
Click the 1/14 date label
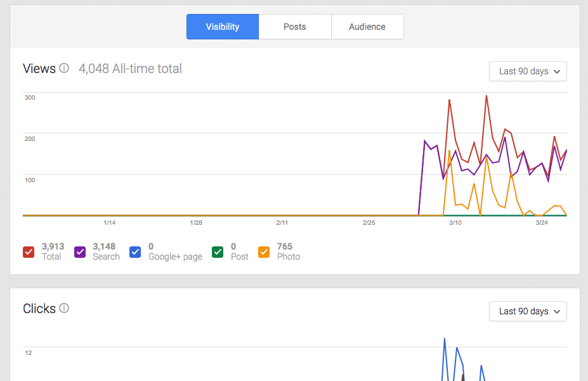click(110, 223)
